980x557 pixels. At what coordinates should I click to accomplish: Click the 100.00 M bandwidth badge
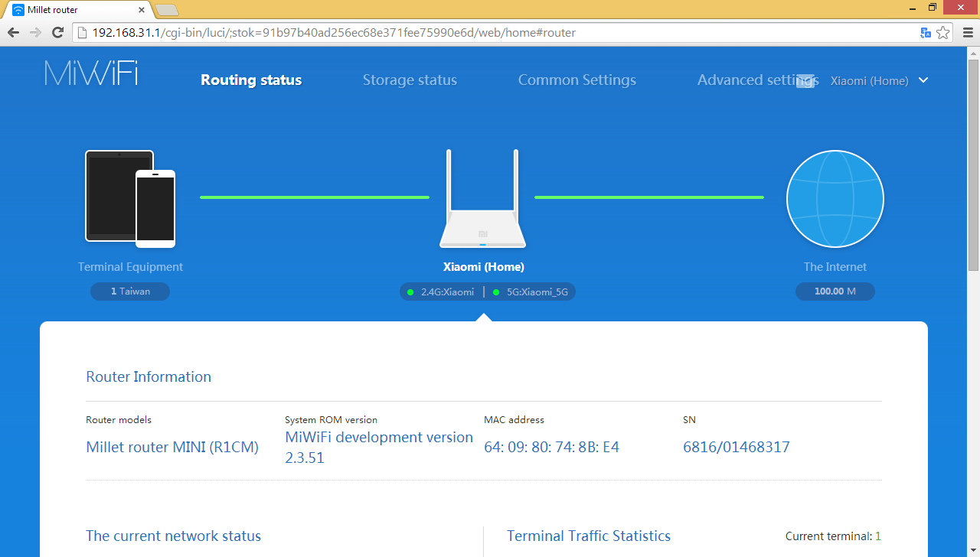click(x=835, y=292)
